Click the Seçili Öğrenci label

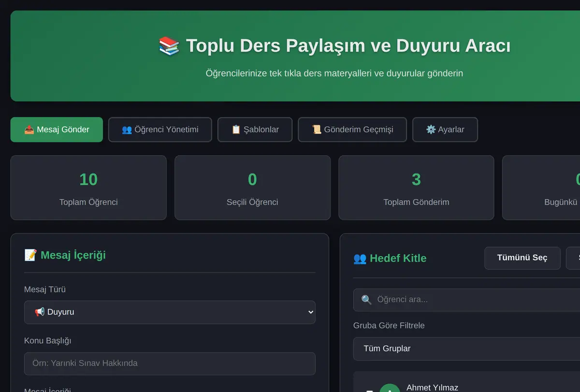pos(252,202)
